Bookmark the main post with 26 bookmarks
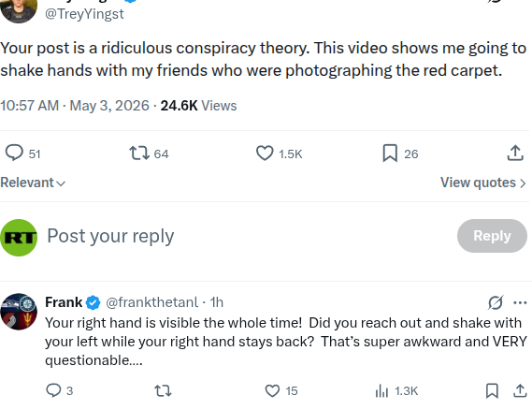The width and height of the screenshot is (532, 410). pos(400,154)
